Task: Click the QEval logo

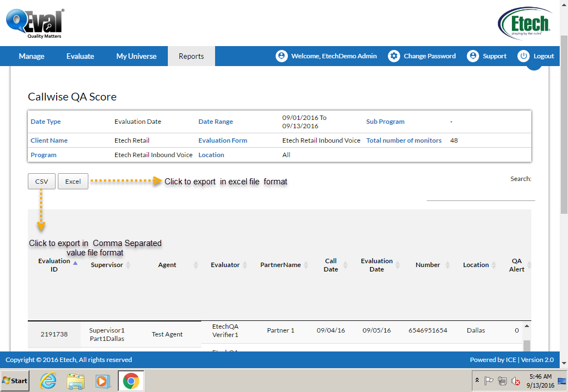Action: click(x=35, y=23)
